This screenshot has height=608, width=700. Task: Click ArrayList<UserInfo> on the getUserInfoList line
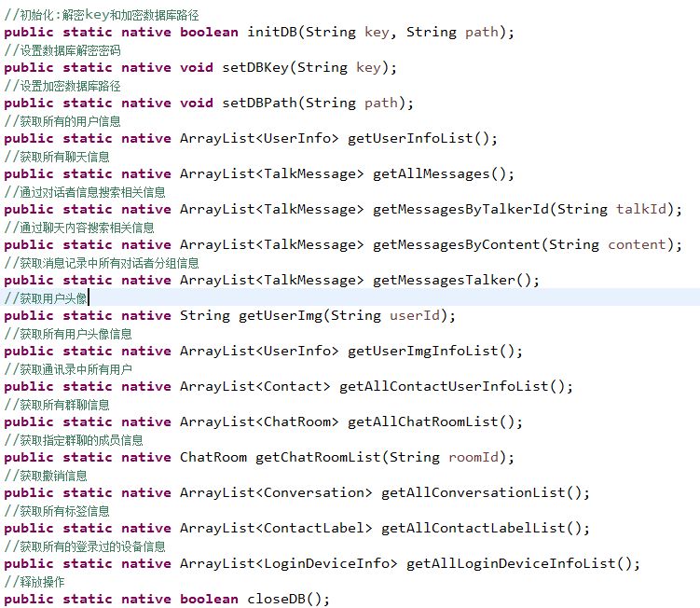pyautogui.click(x=259, y=139)
